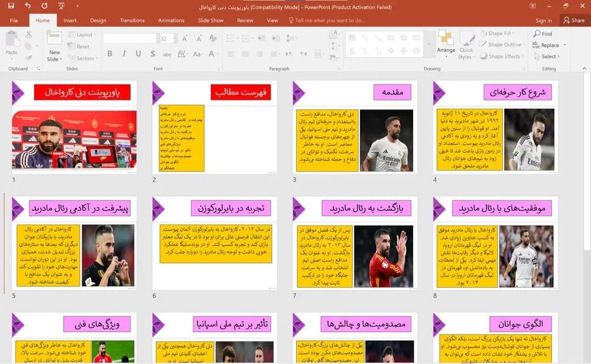Toggle text Shadow effect
Image resolution: width=591 pixels, height=364 pixels.
click(x=152, y=54)
